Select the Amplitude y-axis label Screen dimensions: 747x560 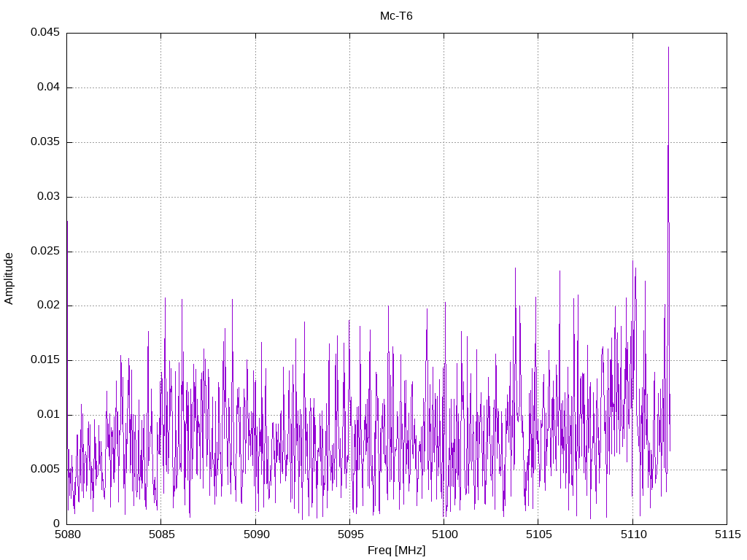coord(9,279)
